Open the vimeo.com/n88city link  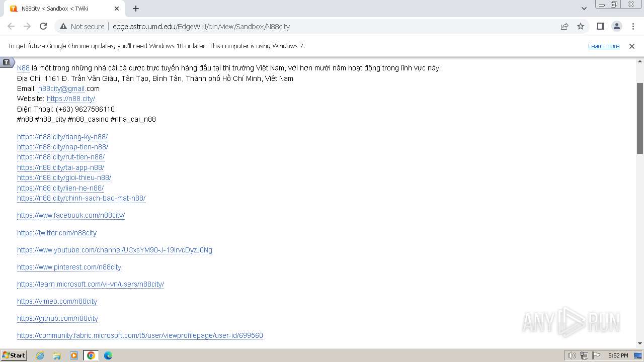[57, 301]
